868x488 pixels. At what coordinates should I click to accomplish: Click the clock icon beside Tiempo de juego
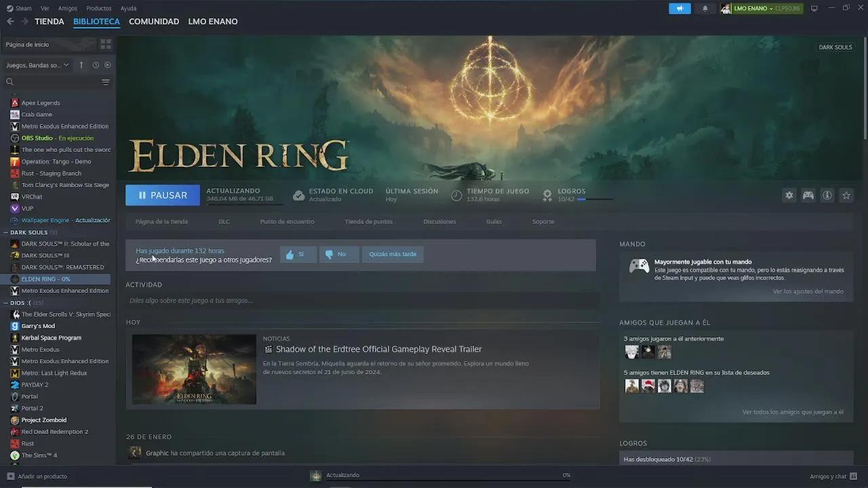click(456, 195)
